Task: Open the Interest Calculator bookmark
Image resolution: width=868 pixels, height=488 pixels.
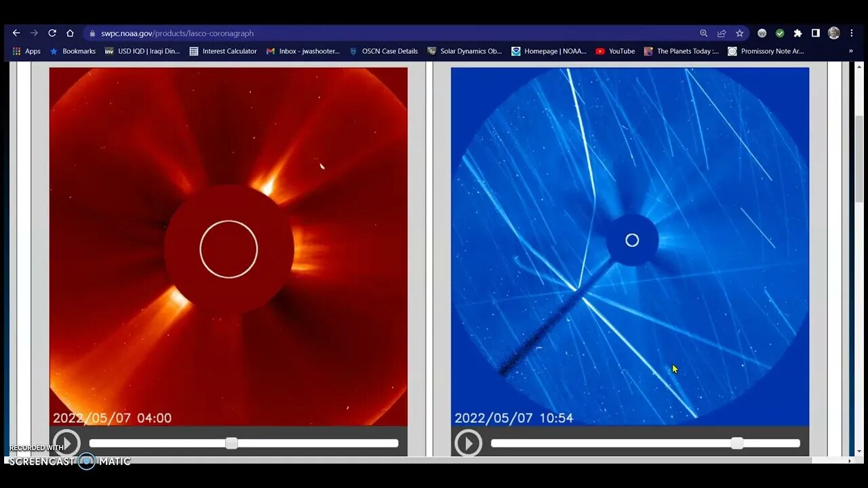Action: click(x=223, y=51)
